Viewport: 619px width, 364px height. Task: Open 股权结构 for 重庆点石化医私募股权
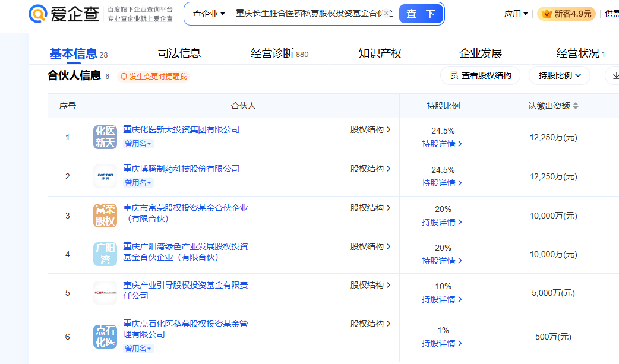click(370, 324)
